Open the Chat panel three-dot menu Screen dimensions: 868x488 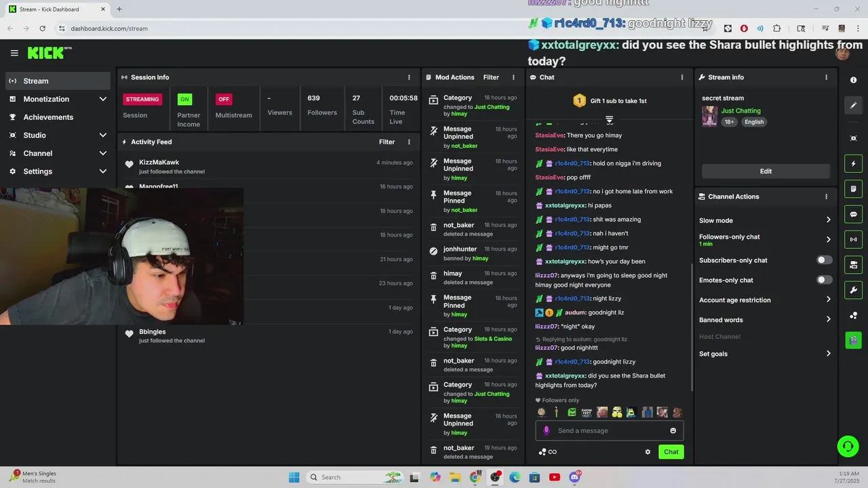(682, 77)
